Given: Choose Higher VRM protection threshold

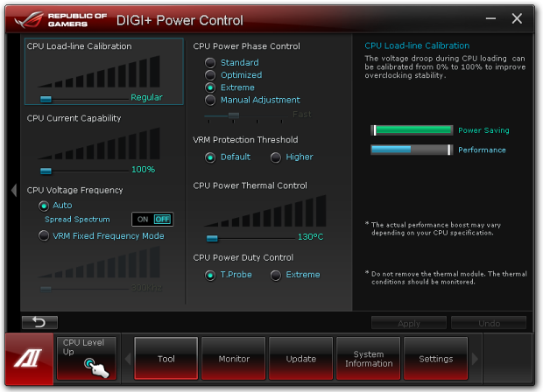Looking at the screenshot, I should [276, 157].
